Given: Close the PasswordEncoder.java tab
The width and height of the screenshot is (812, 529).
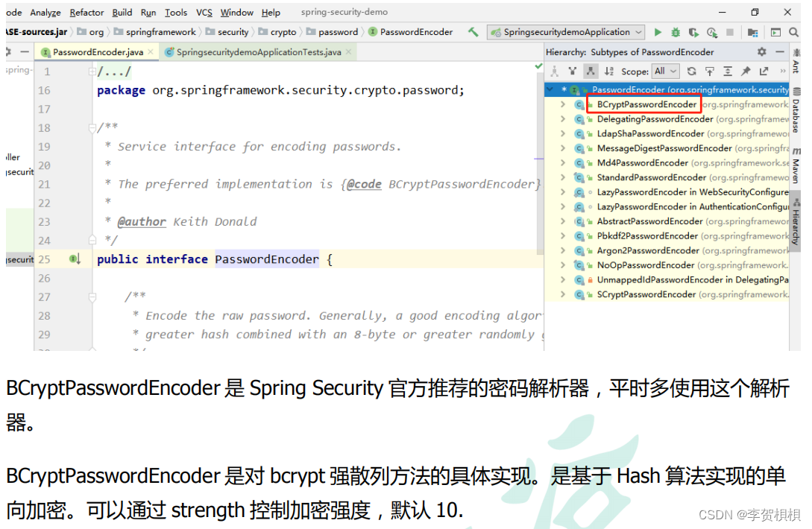Looking at the screenshot, I should (151, 51).
